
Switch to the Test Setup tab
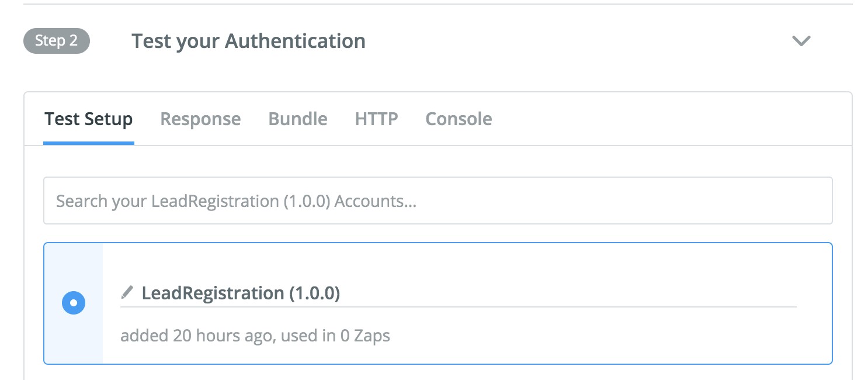89,119
